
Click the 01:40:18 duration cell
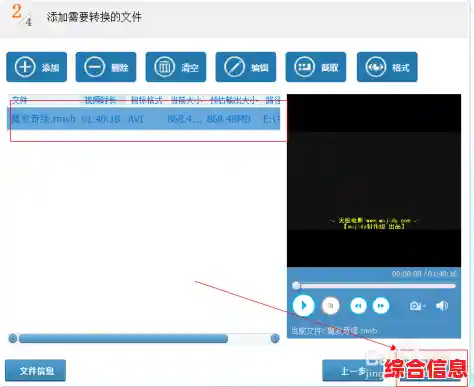tap(101, 119)
